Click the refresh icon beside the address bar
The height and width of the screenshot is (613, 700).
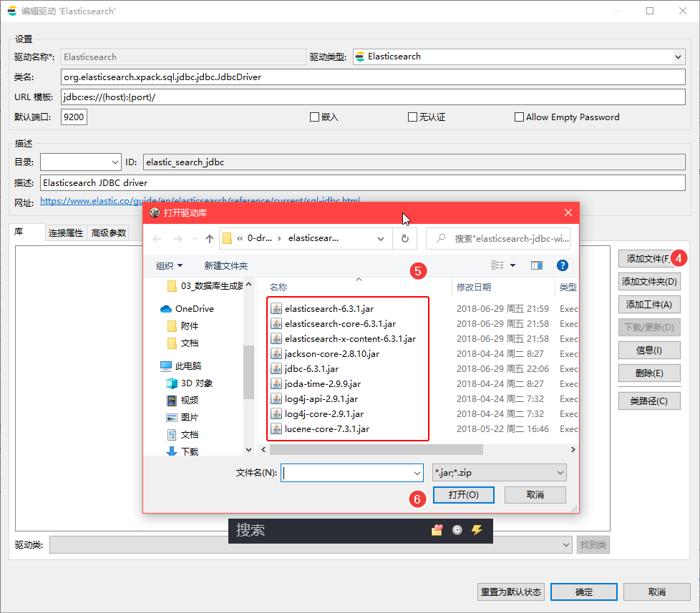[405, 240]
